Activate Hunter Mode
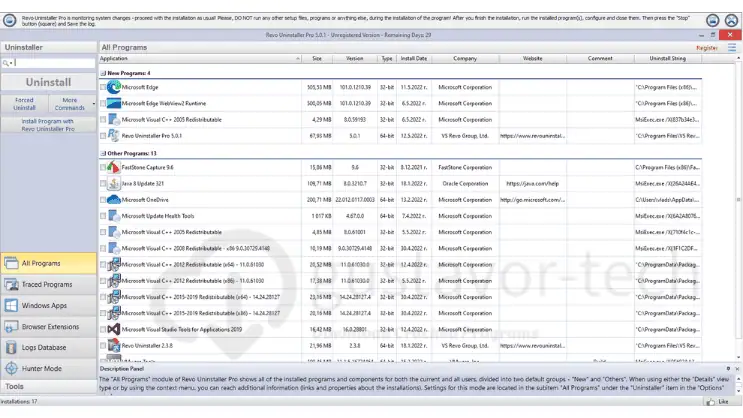 coord(48,368)
